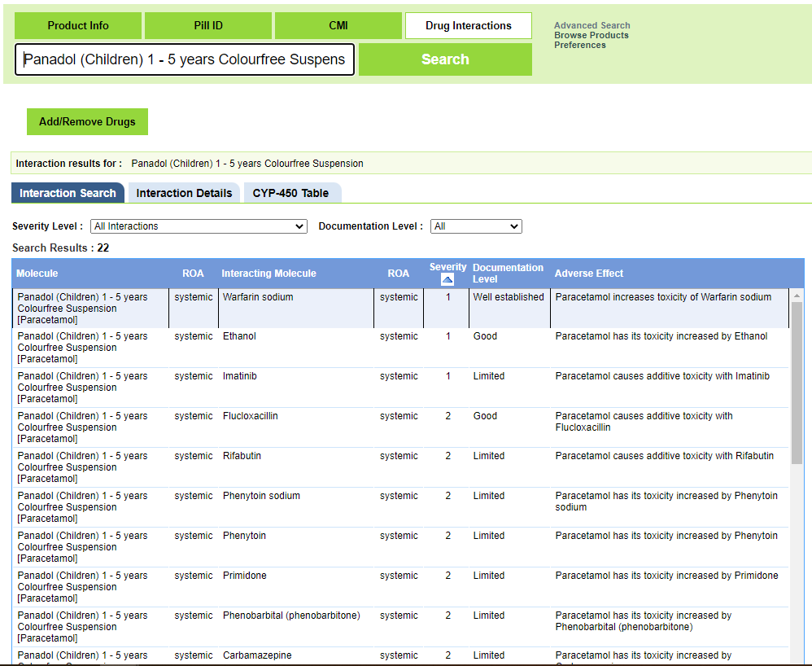Open the Advanced Search link
The width and height of the screenshot is (812, 666).
(x=592, y=25)
